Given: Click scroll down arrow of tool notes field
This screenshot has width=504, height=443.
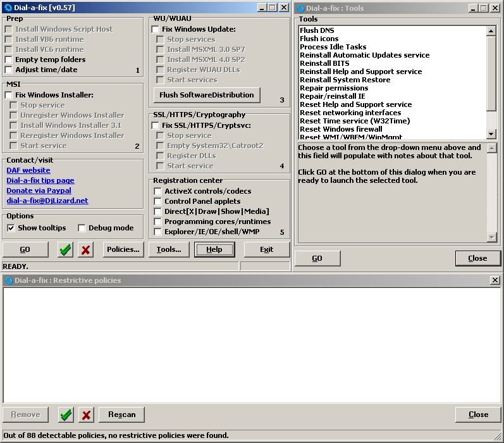Looking at the screenshot, I should (x=492, y=237).
